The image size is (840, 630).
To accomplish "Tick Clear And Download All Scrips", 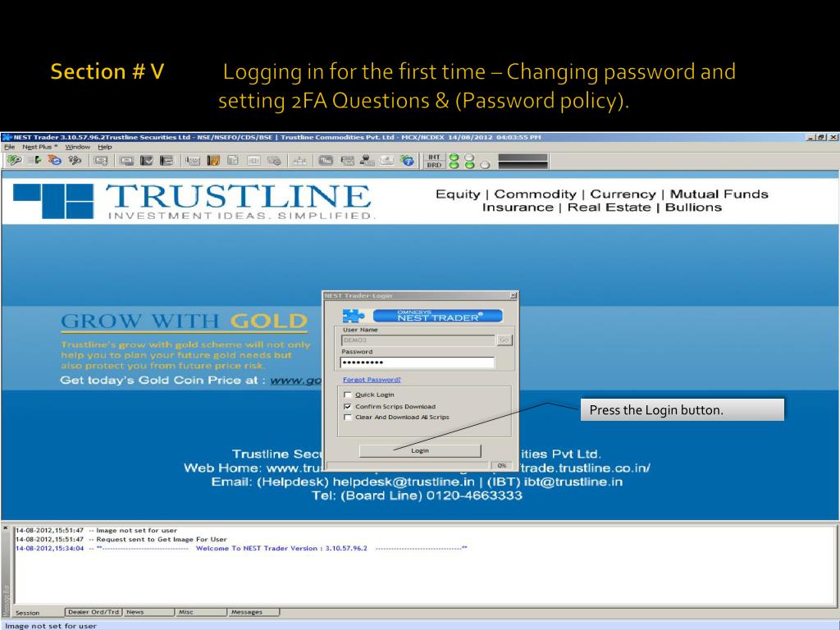I will coord(347,417).
